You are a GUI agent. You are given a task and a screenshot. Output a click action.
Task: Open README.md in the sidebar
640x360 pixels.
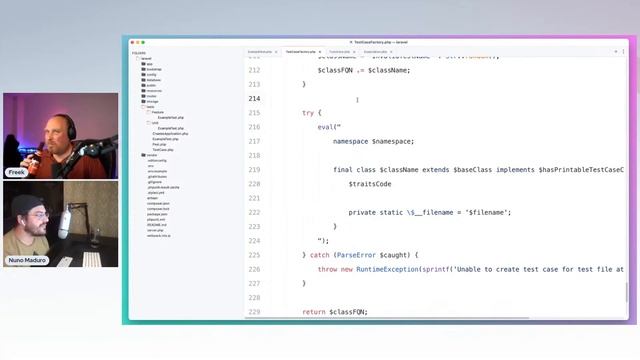157,225
